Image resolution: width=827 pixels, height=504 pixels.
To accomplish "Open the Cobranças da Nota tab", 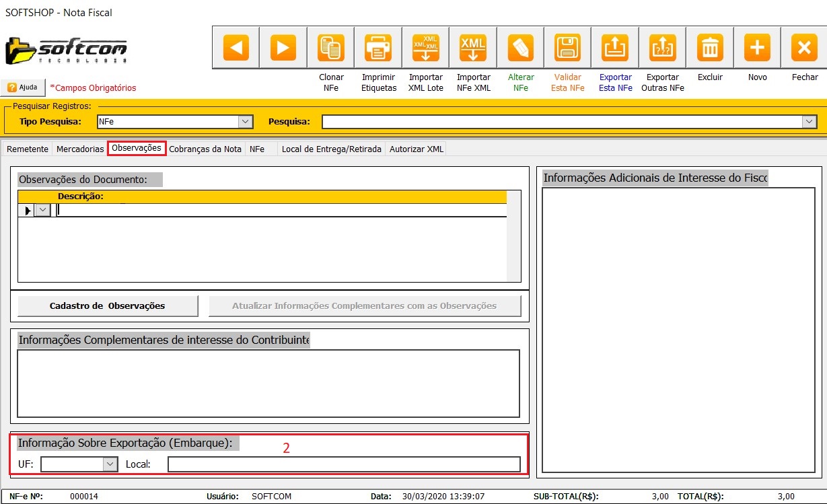I will tap(205, 149).
